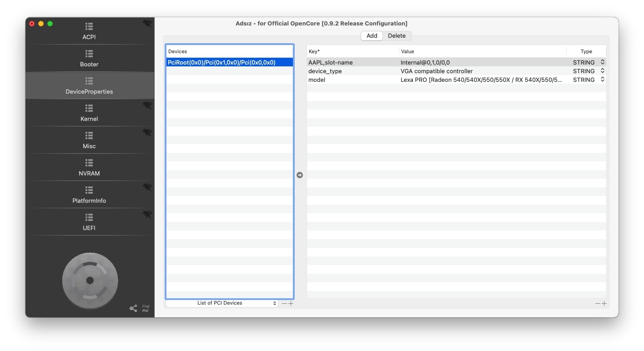Click the share icon in sidebar
Viewport: 644px width, 351px height.
[133, 308]
